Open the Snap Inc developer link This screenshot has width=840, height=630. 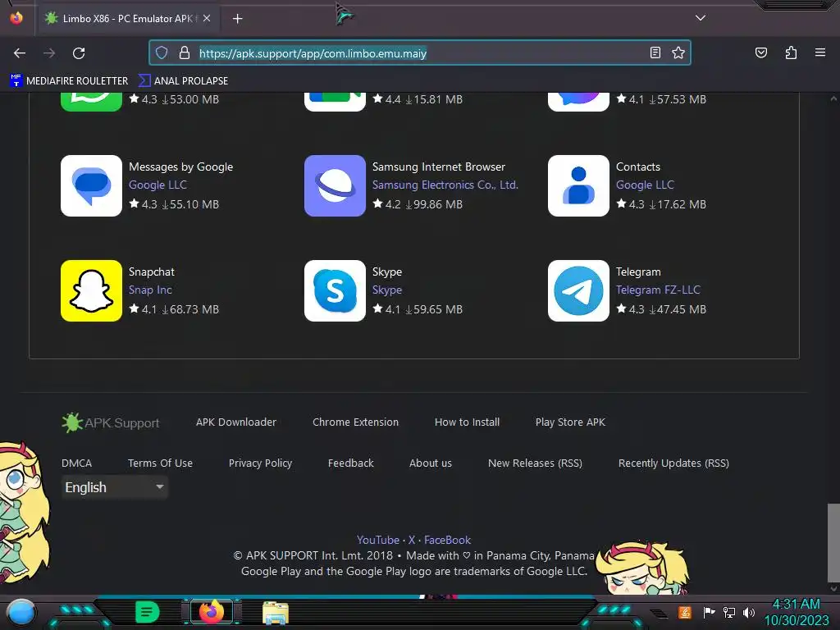[150, 290]
